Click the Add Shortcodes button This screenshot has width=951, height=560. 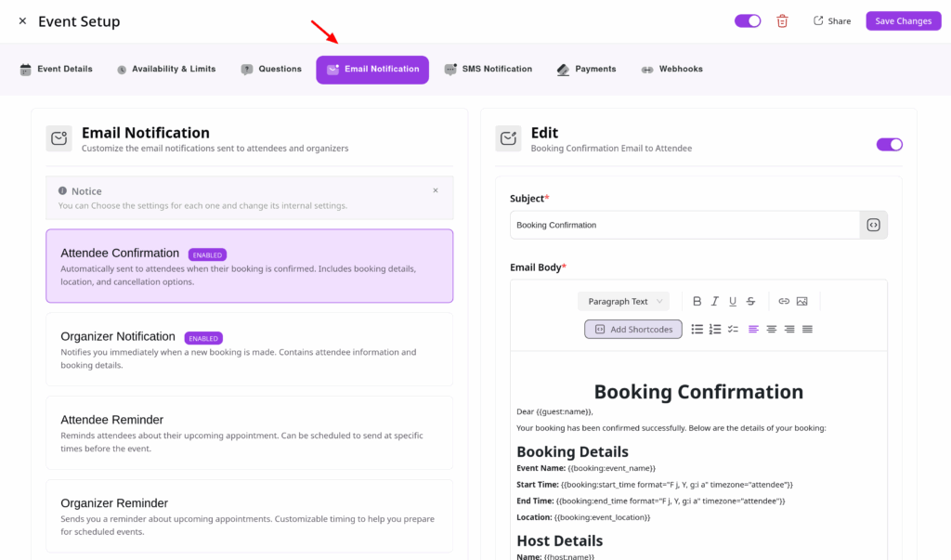point(633,329)
